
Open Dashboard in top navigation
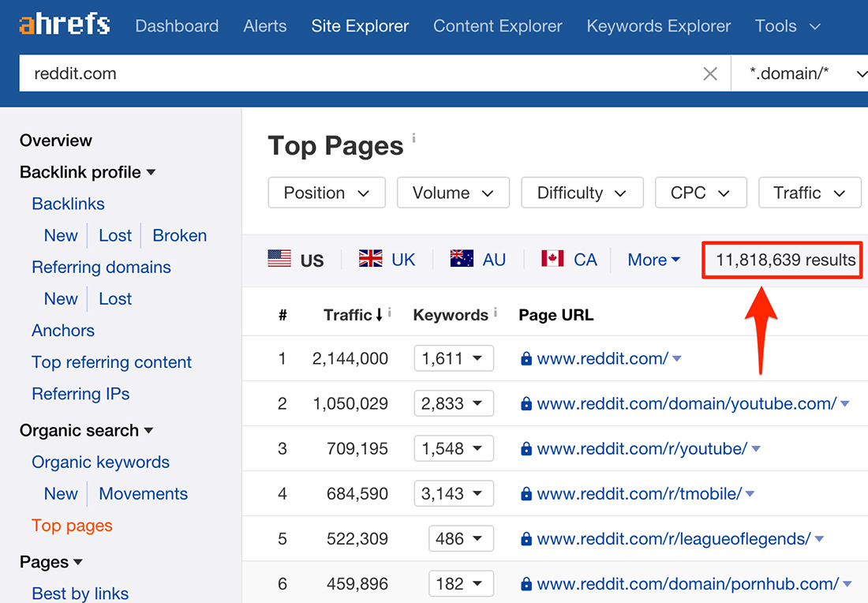[x=177, y=26]
